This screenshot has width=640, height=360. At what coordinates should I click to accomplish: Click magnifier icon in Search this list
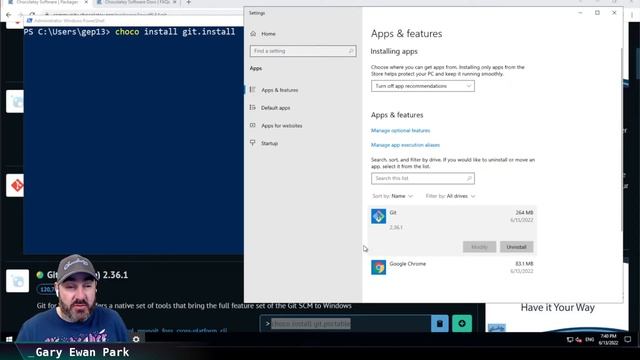click(469, 178)
